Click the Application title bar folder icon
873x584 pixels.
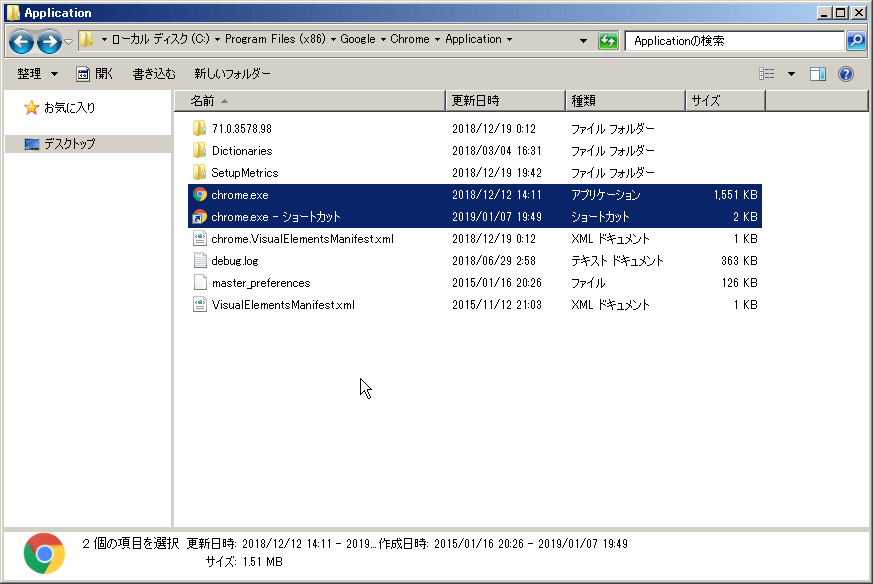click(x=13, y=12)
